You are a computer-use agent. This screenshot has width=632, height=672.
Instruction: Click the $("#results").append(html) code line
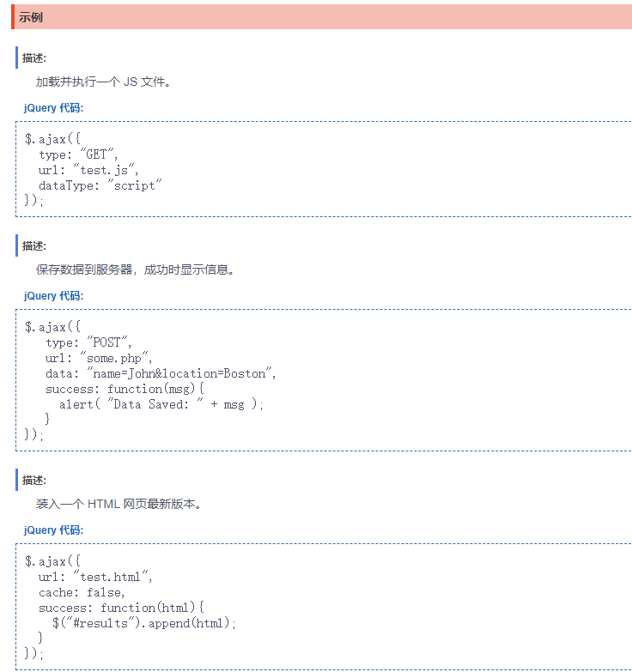tap(143, 624)
